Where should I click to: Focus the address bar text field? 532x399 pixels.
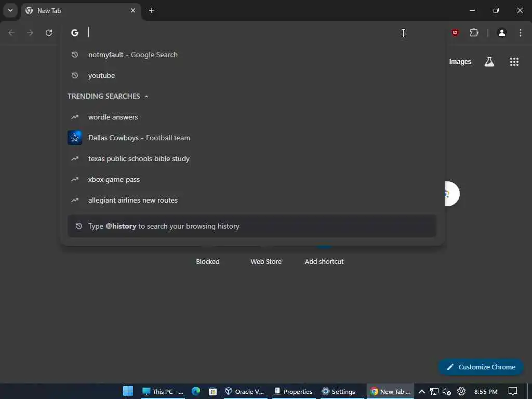pyautogui.click(x=251, y=33)
